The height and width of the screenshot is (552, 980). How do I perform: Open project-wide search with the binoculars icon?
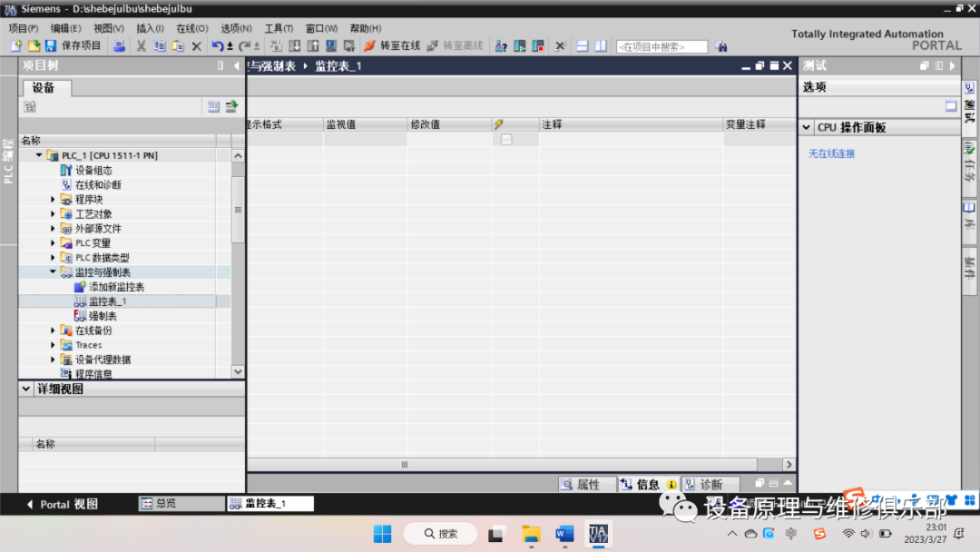click(723, 45)
